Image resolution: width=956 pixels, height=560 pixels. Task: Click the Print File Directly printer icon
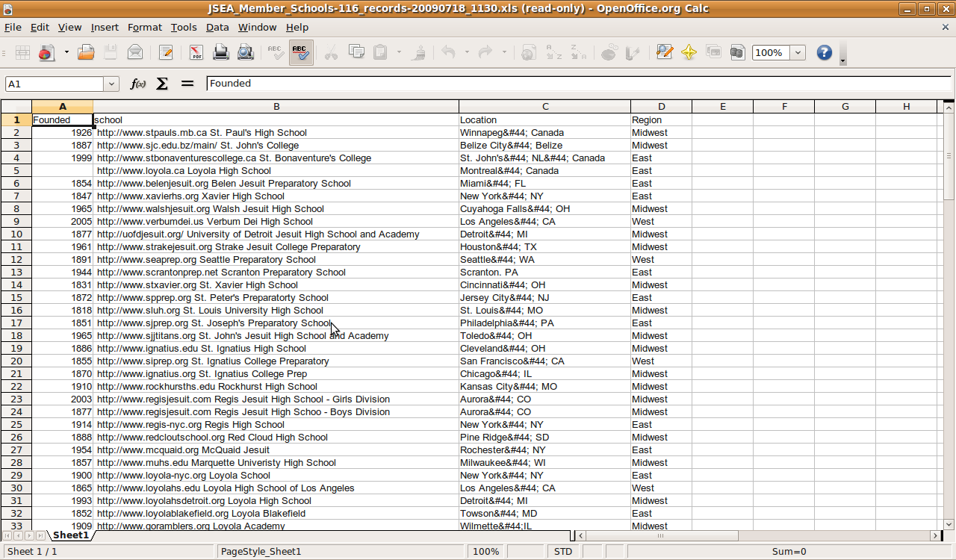221,52
